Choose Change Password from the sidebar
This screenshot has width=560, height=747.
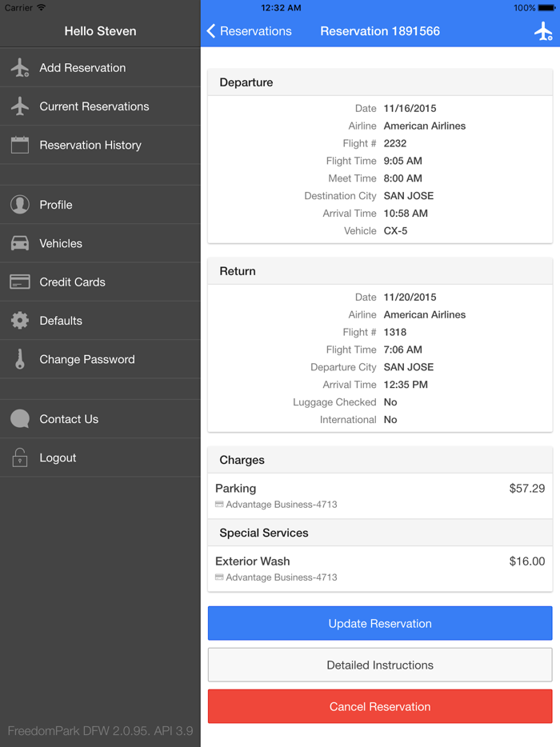pos(87,359)
